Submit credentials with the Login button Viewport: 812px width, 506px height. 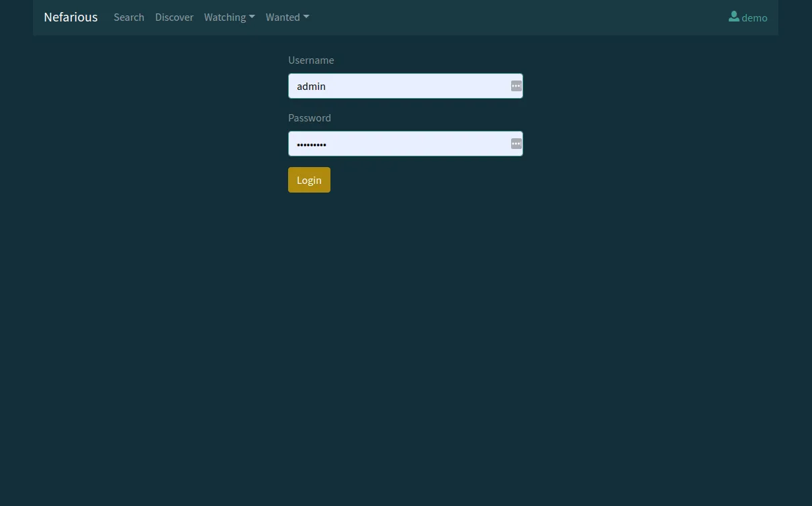pos(309,179)
